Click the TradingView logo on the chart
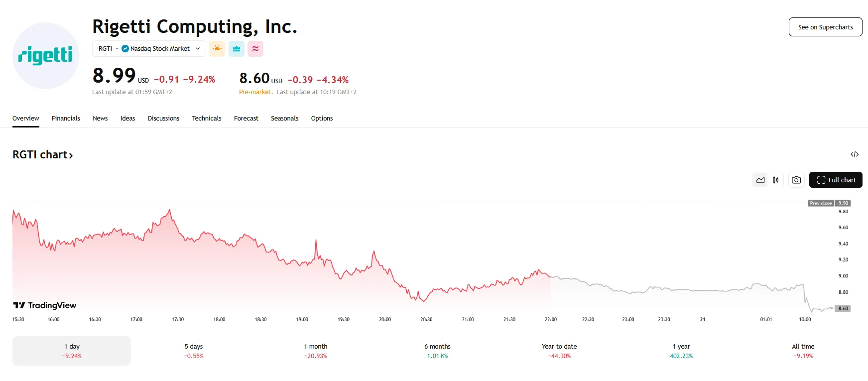Image resolution: width=868 pixels, height=381 pixels. coord(44,305)
